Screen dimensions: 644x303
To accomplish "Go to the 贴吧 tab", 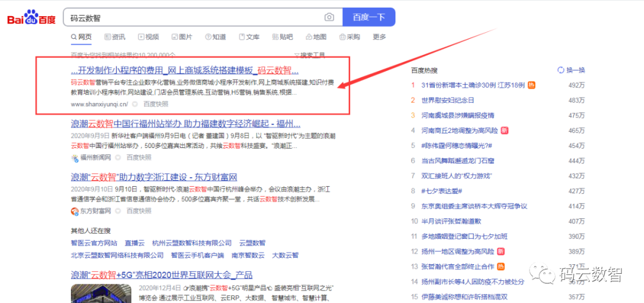I will point(283,37).
